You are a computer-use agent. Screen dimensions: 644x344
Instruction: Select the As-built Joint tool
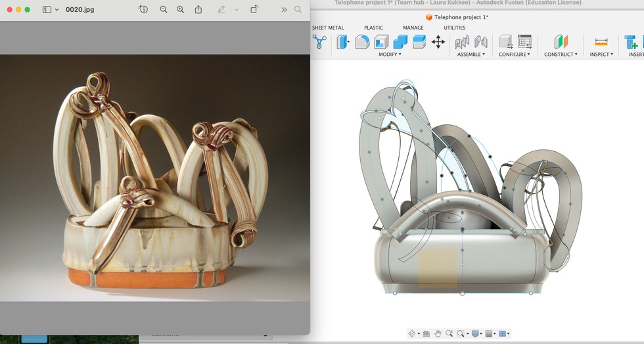480,42
